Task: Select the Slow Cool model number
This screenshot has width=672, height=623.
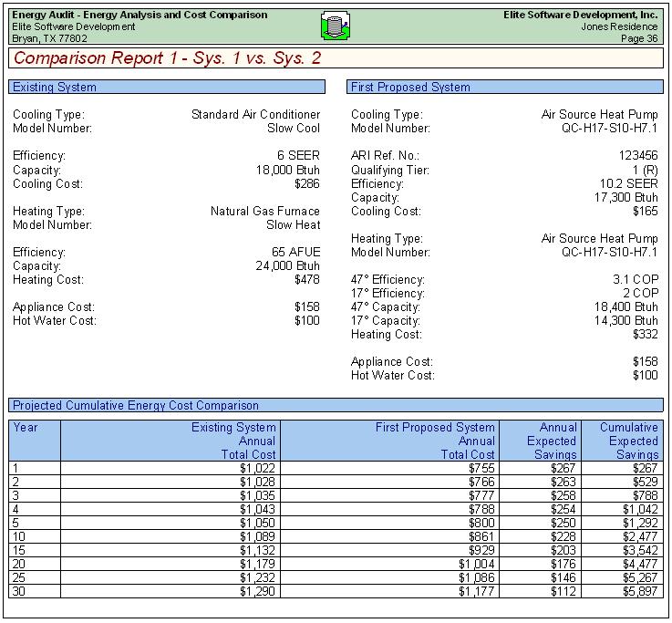Action: (293, 129)
